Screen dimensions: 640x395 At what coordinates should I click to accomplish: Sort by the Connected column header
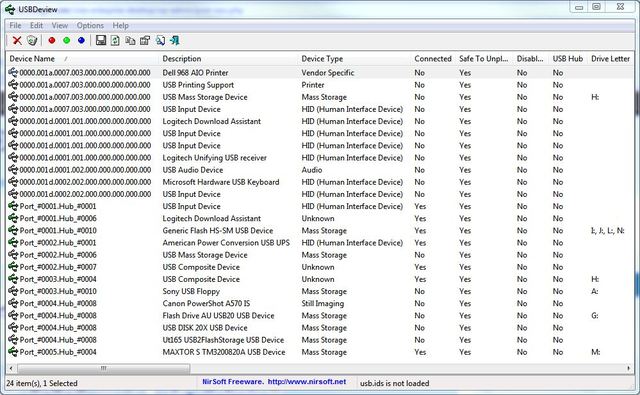433,59
